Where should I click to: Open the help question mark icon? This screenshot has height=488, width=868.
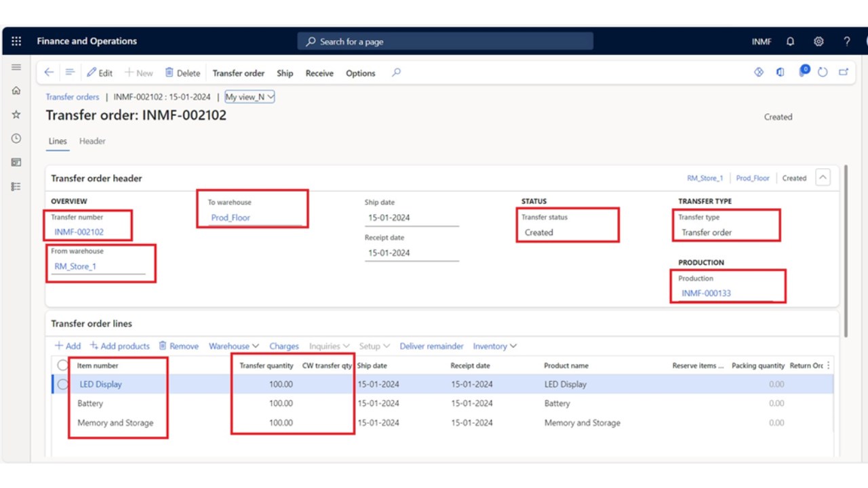[846, 41]
